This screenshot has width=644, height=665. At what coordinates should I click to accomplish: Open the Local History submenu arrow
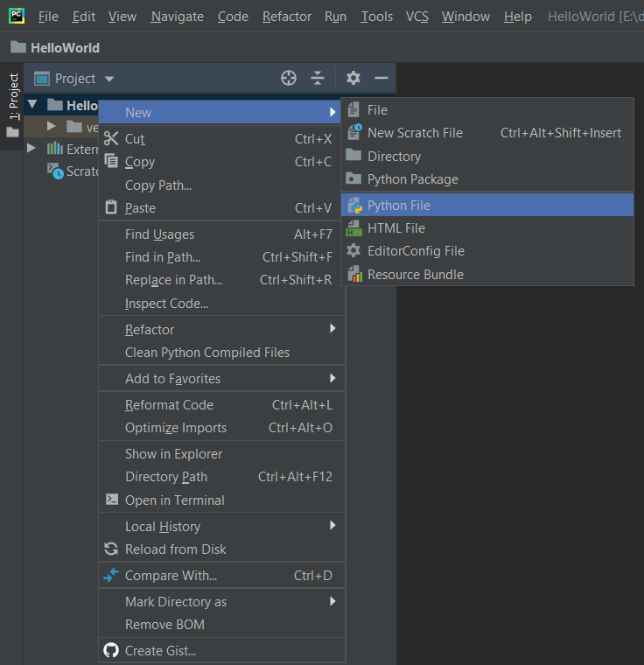pos(332,525)
